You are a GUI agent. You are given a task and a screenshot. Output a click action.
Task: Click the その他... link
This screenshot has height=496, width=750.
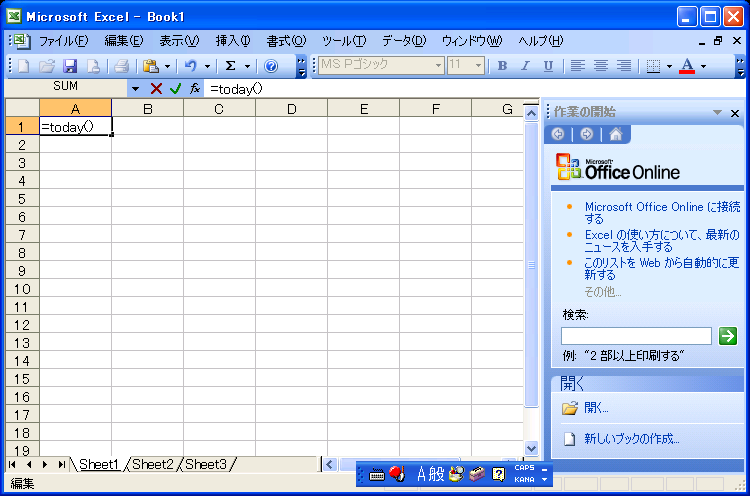point(603,292)
